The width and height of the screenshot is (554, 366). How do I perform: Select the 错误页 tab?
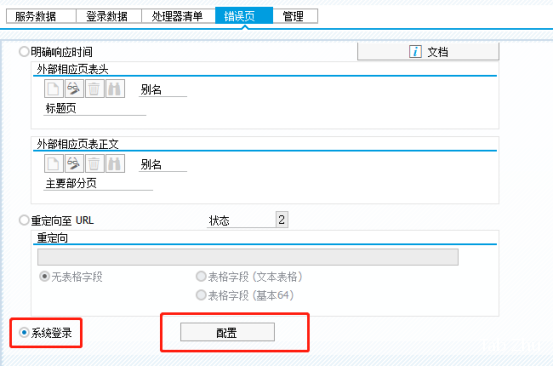click(x=244, y=16)
